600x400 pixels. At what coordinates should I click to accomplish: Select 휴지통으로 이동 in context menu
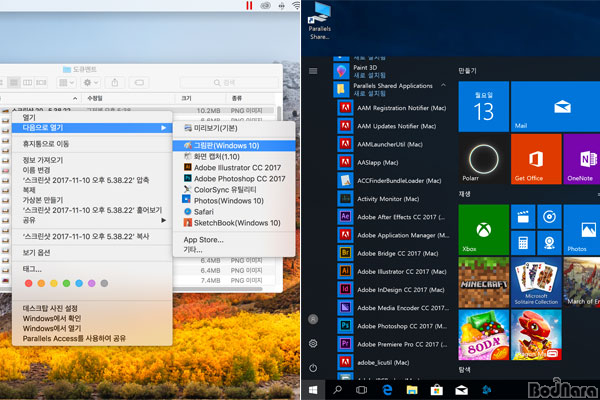click(x=92, y=144)
